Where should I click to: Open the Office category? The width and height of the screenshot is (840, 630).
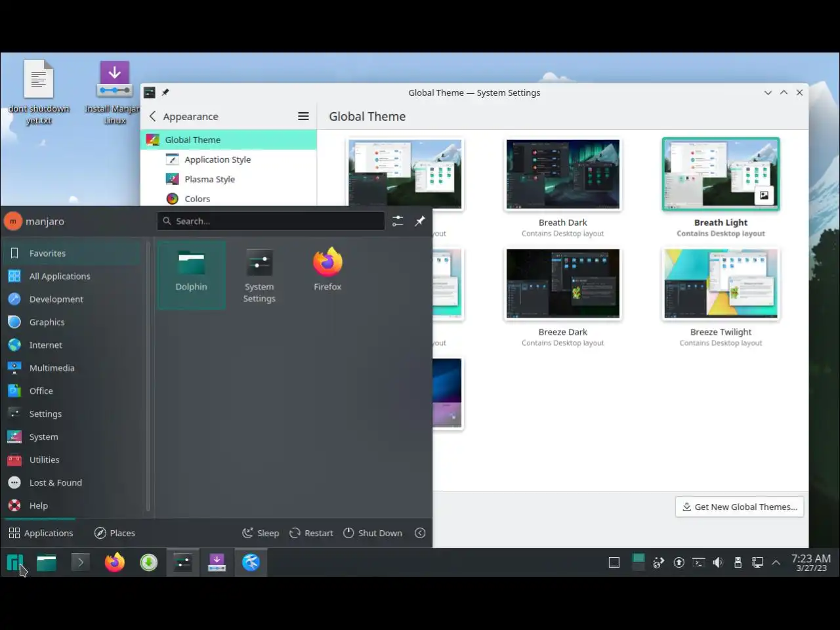[x=72, y=391]
